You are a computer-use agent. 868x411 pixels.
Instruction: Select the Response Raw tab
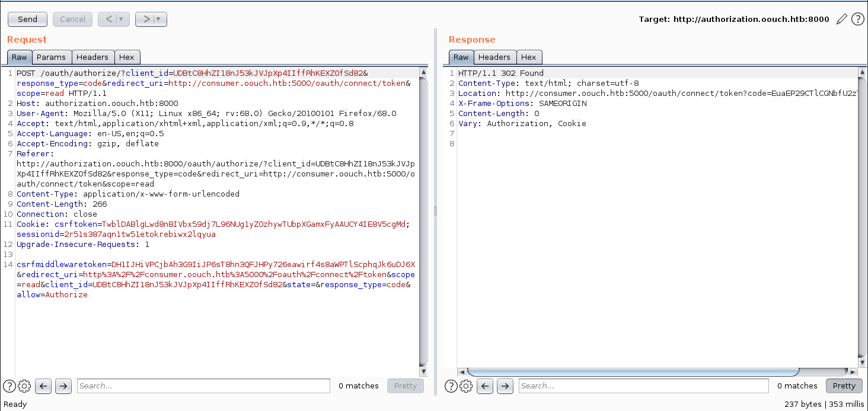coord(461,57)
